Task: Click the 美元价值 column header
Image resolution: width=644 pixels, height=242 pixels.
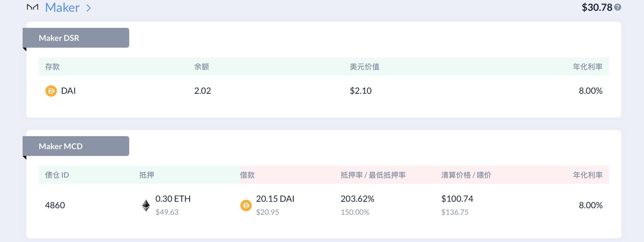Action: point(365,67)
